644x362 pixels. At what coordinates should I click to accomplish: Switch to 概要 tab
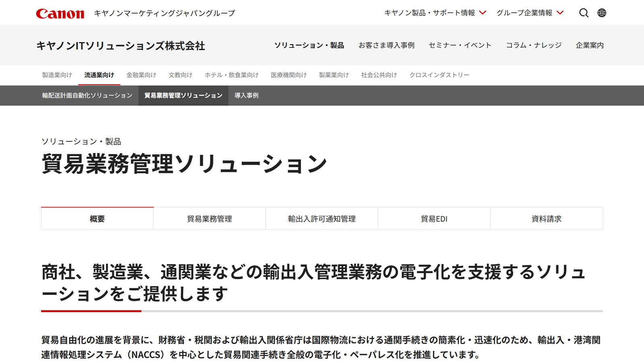[97, 218]
